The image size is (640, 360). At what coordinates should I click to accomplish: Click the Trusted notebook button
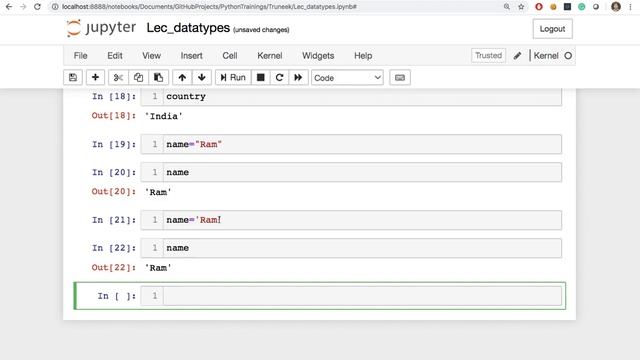point(488,56)
